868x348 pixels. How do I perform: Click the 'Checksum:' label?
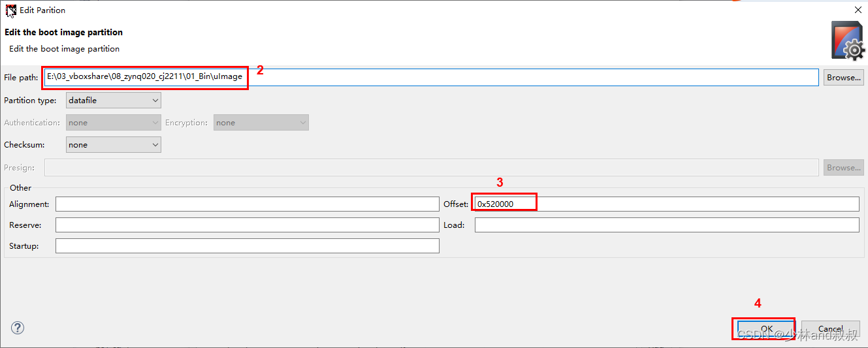point(23,145)
